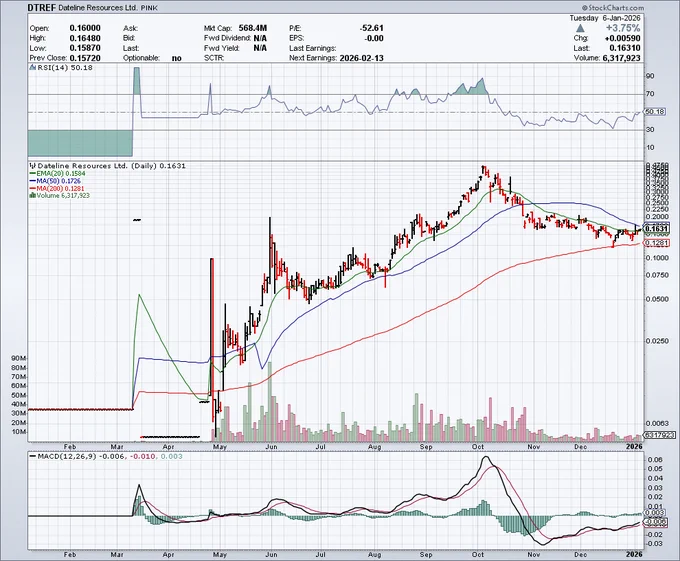Click the DTREF ticker symbol
The height and width of the screenshot is (561, 680).
click(42, 8)
